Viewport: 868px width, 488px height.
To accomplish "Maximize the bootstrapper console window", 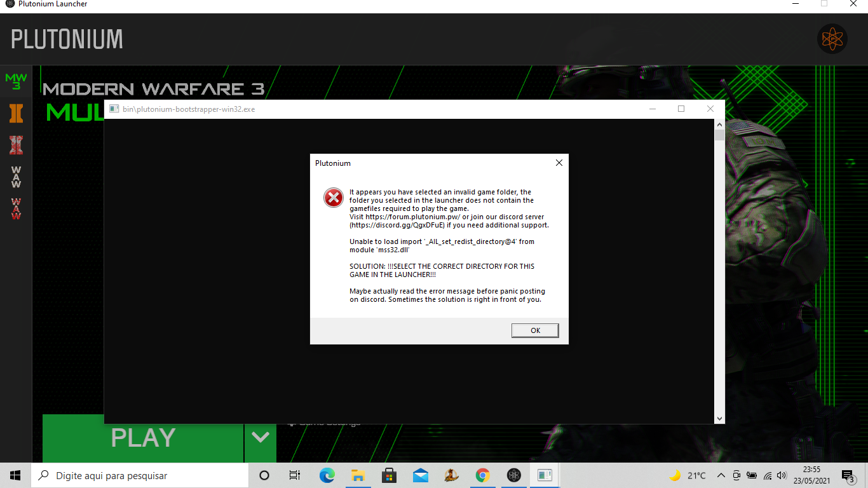I will (681, 109).
